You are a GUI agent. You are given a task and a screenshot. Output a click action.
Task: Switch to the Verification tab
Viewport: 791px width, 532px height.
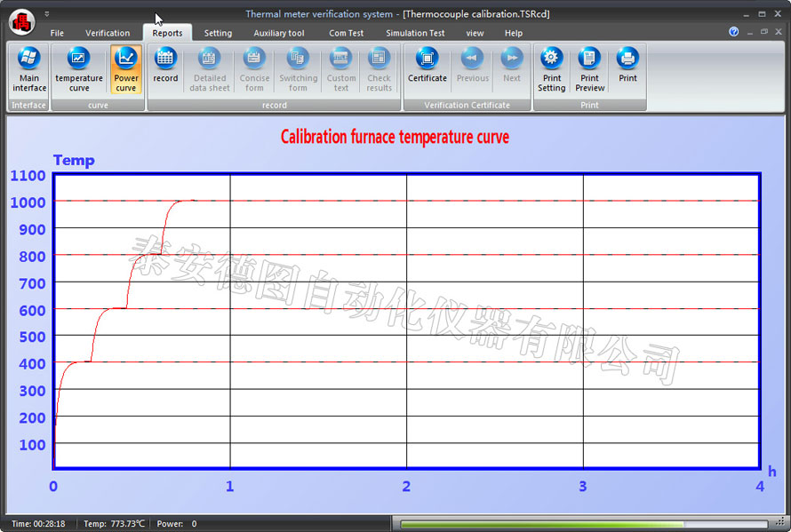108,33
